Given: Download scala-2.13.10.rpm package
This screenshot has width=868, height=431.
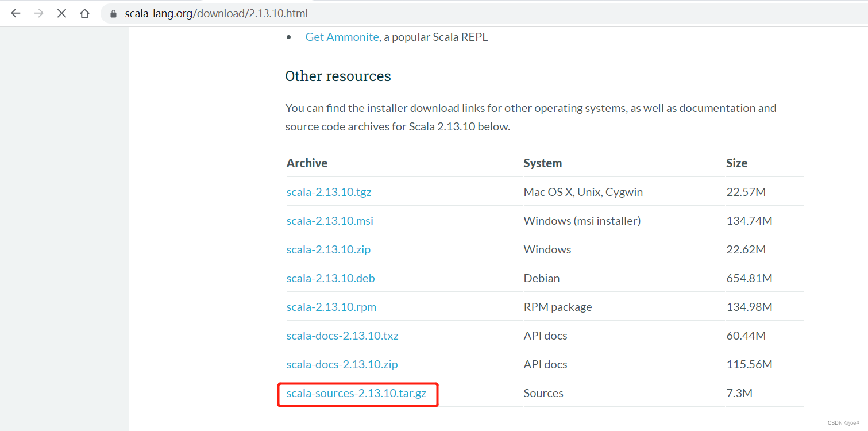Looking at the screenshot, I should click(x=331, y=307).
